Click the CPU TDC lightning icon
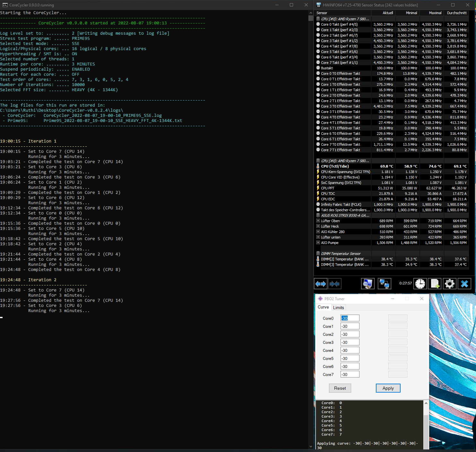 [318, 194]
